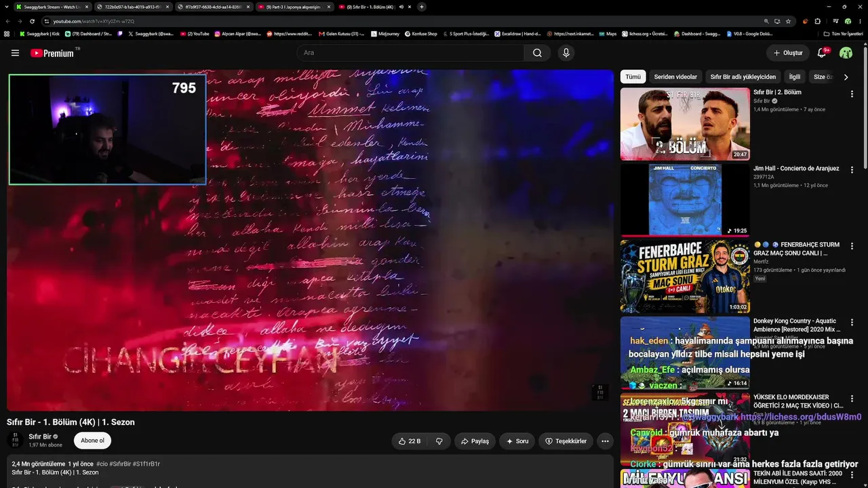Viewport: 868px width, 488px height.
Task: Close the Part-3 Japonya tab
Action: (329, 7)
